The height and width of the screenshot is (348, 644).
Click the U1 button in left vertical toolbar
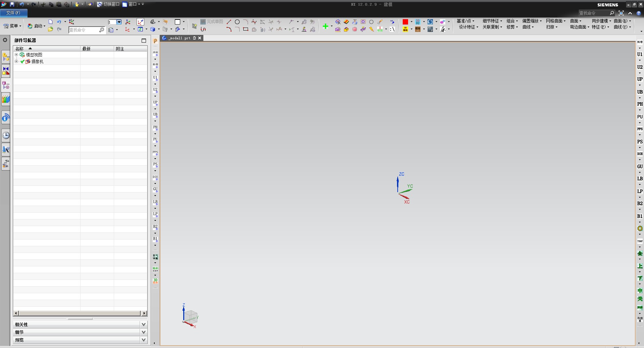(x=155, y=78)
